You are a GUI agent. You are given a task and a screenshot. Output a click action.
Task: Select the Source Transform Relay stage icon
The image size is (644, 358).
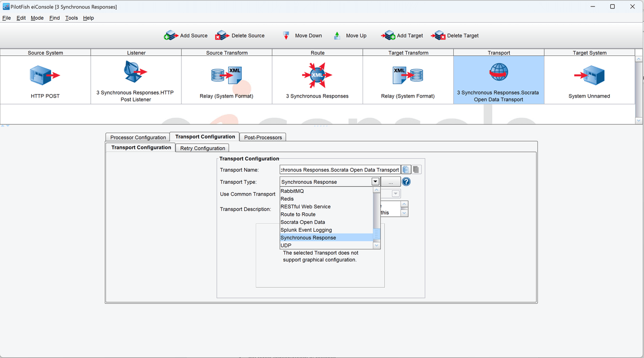point(226,75)
